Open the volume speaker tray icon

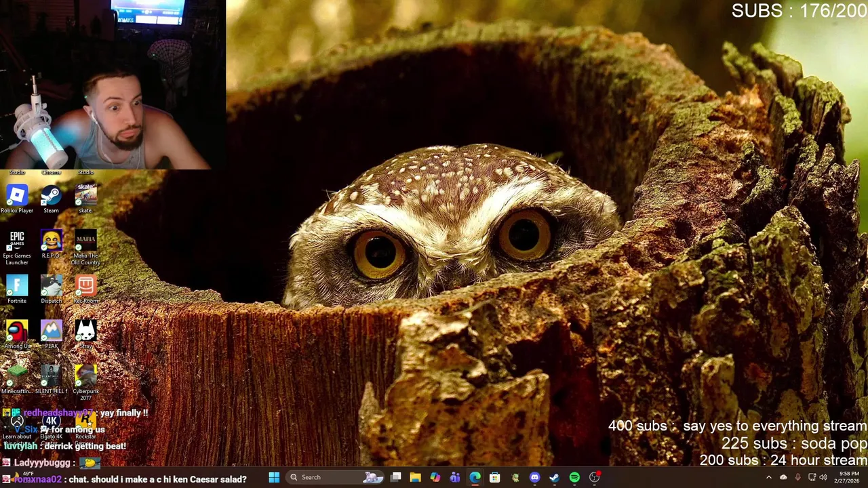point(823,478)
